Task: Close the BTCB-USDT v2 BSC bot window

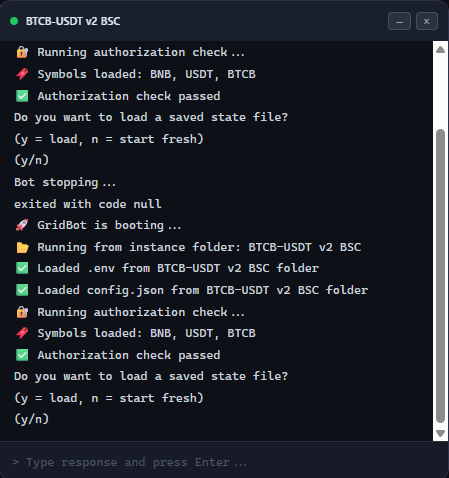Action: 427,21
